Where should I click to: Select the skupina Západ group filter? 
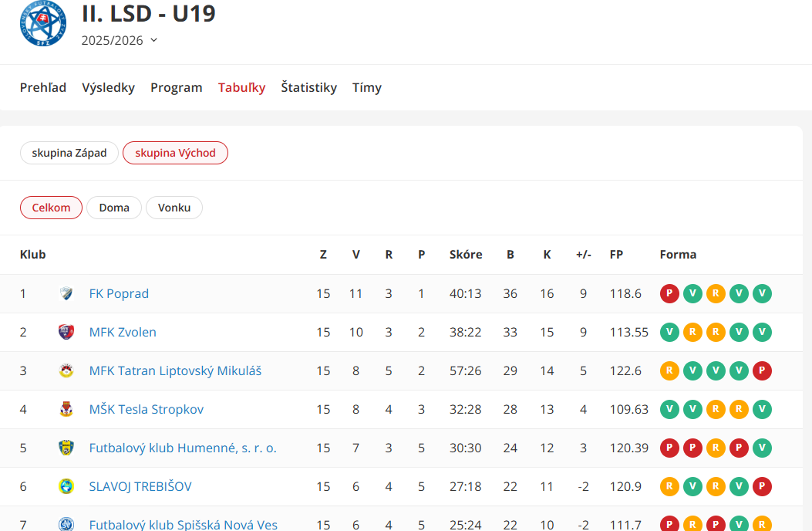69,153
